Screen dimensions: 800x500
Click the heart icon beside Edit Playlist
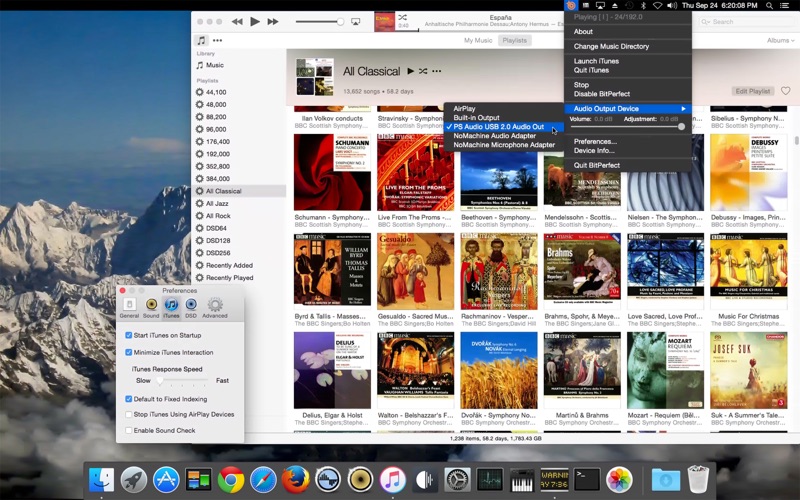tap(785, 90)
